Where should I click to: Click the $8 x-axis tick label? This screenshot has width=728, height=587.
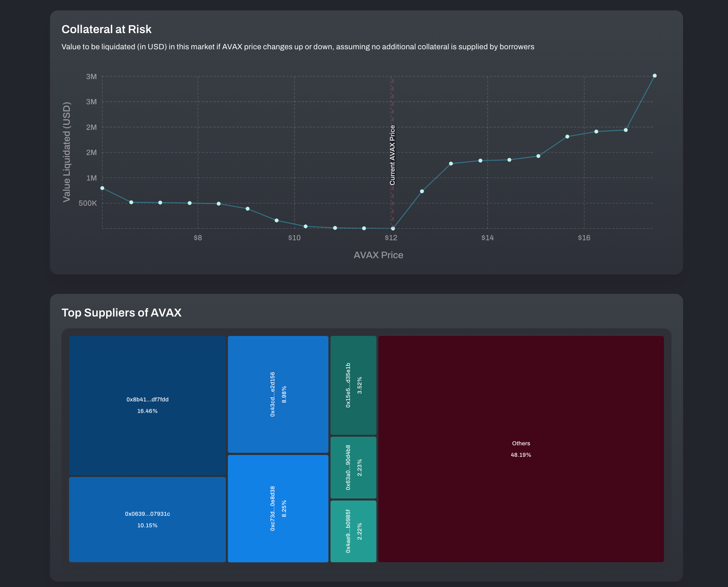[x=197, y=238]
